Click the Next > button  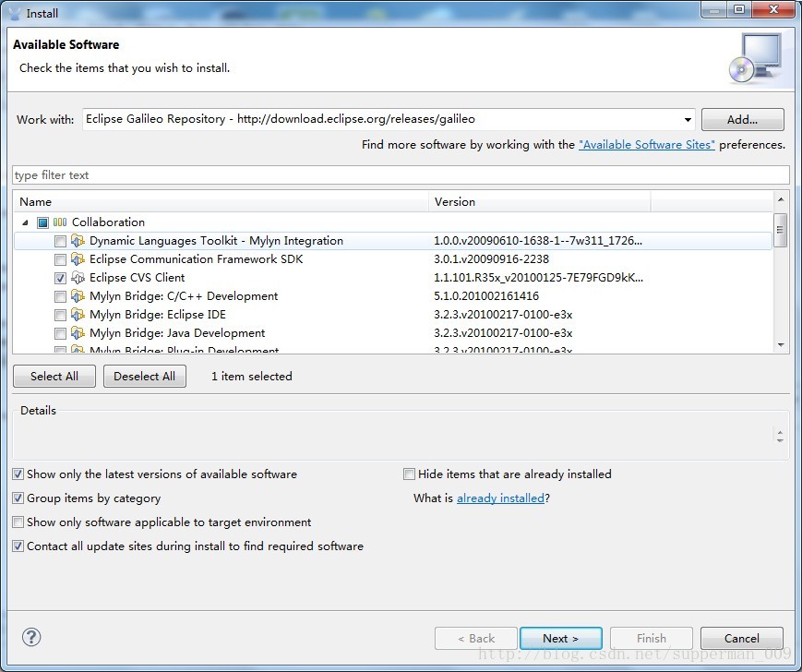point(560,638)
